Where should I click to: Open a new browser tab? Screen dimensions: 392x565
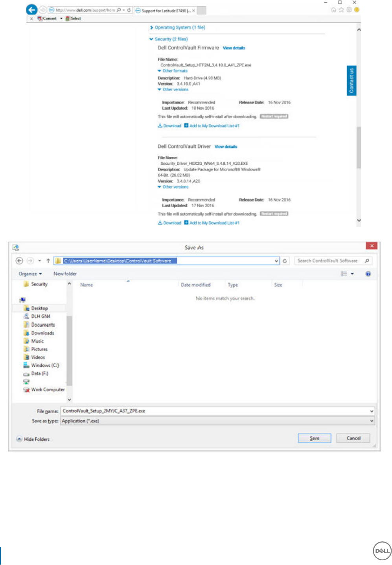(x=201, y=11)
